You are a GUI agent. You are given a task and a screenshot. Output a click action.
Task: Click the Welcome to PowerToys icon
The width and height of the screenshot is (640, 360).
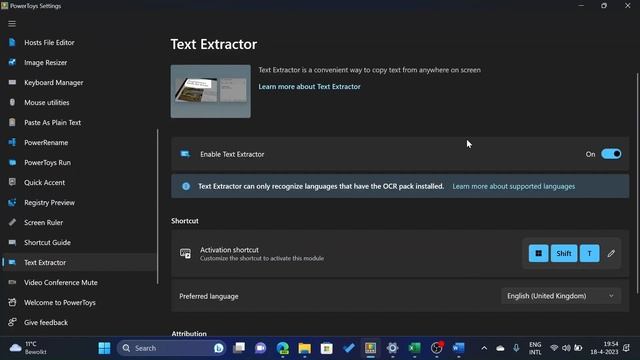pyautogui.click(x=12, y=302)
